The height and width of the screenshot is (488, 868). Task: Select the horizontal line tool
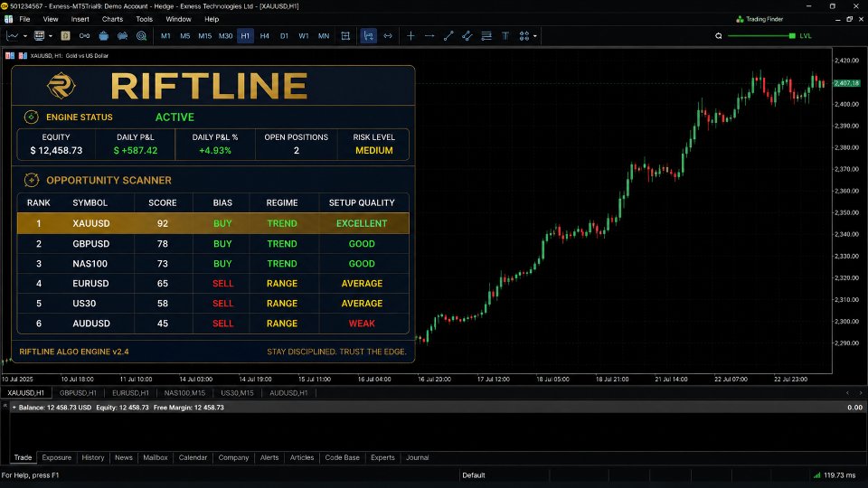click(429, 36)
